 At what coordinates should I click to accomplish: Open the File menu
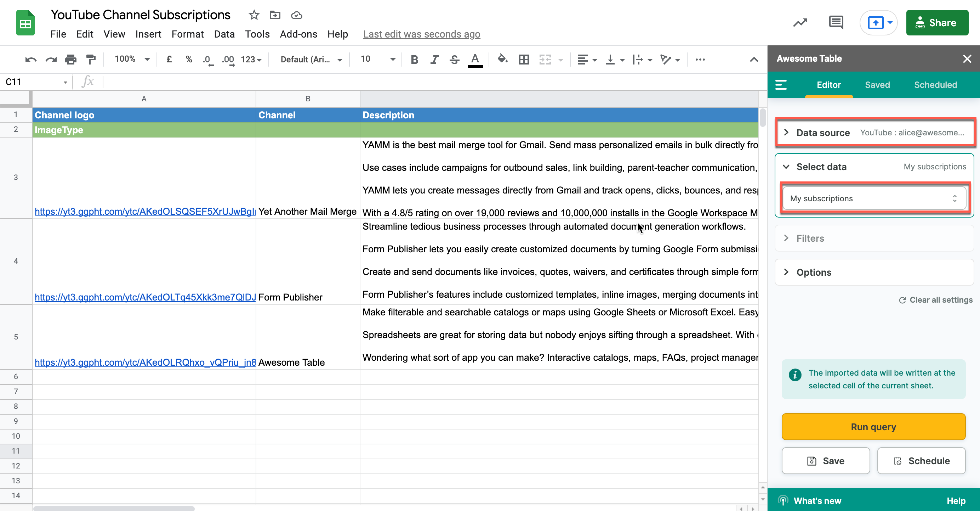pyautogui.click(x=58, y=34)
